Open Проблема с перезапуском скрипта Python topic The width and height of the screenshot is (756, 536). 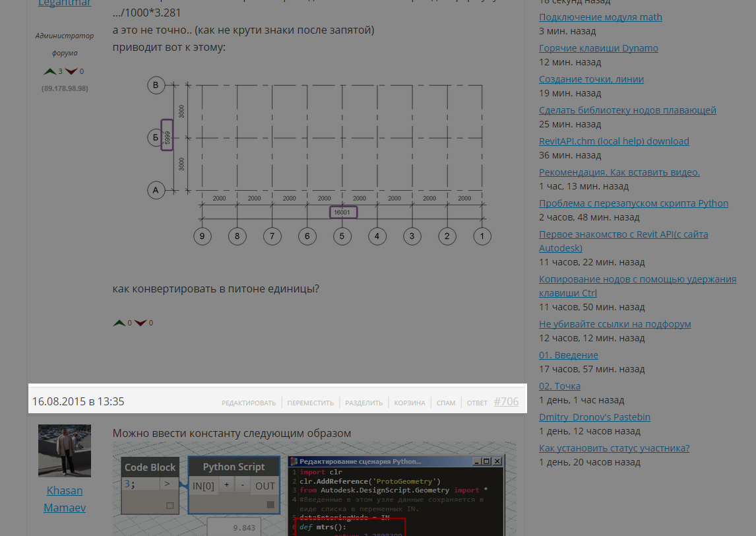[633, 203]
